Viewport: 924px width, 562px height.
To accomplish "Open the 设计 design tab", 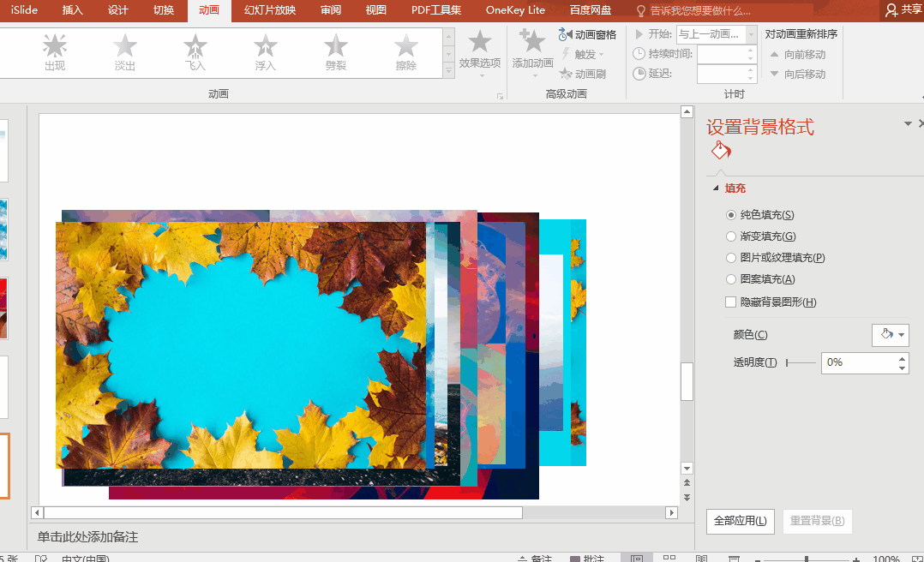I will click(118, 10).
